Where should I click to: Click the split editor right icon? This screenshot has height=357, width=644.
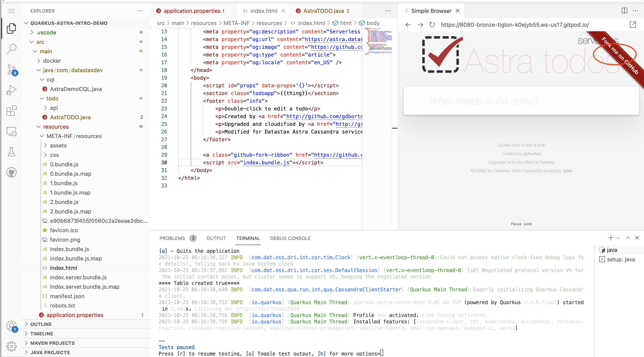624,11
